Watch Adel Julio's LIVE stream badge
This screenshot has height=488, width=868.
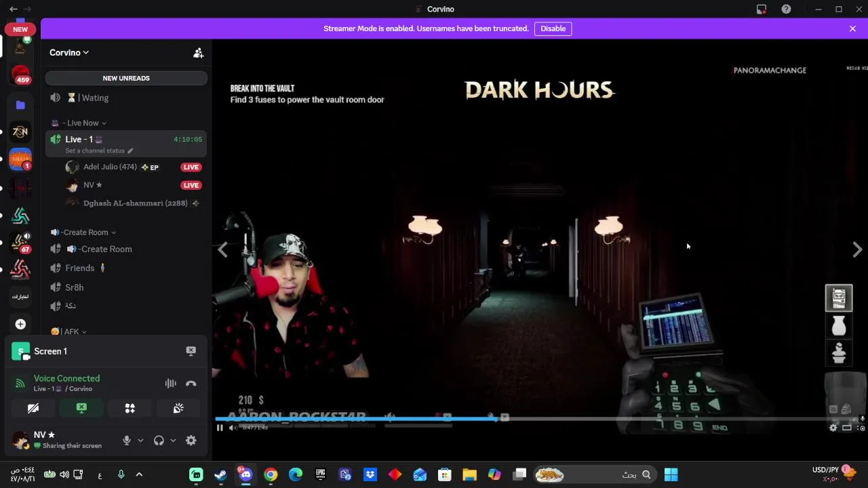[191, 167]
